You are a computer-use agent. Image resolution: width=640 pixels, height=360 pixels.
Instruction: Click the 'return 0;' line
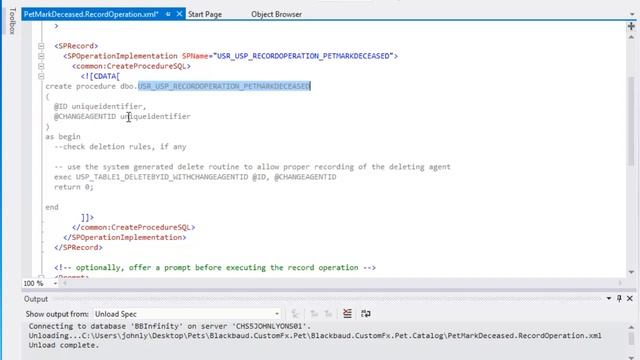[x=74, y=187]
